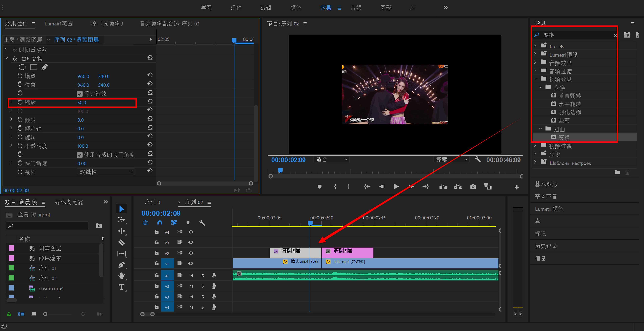Select the Type tool
The width and height of the screenshot is (644, 331).
(x=122, y=287)
